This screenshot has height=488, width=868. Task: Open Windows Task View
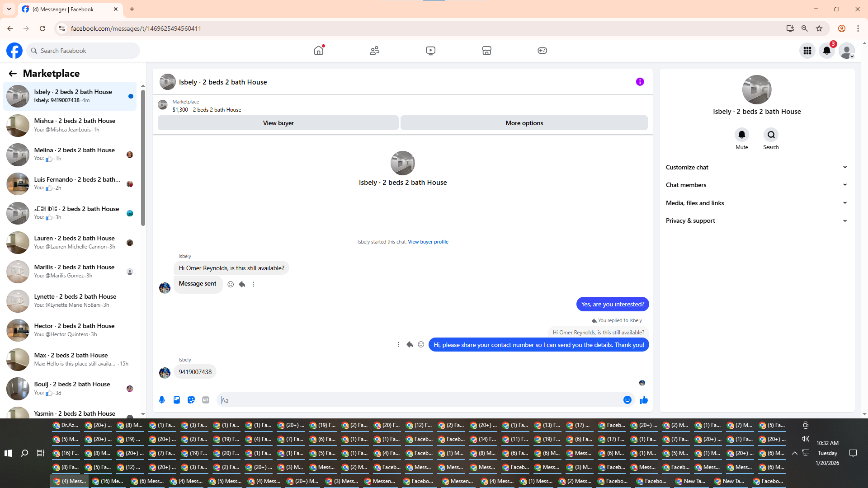[41, 453]
